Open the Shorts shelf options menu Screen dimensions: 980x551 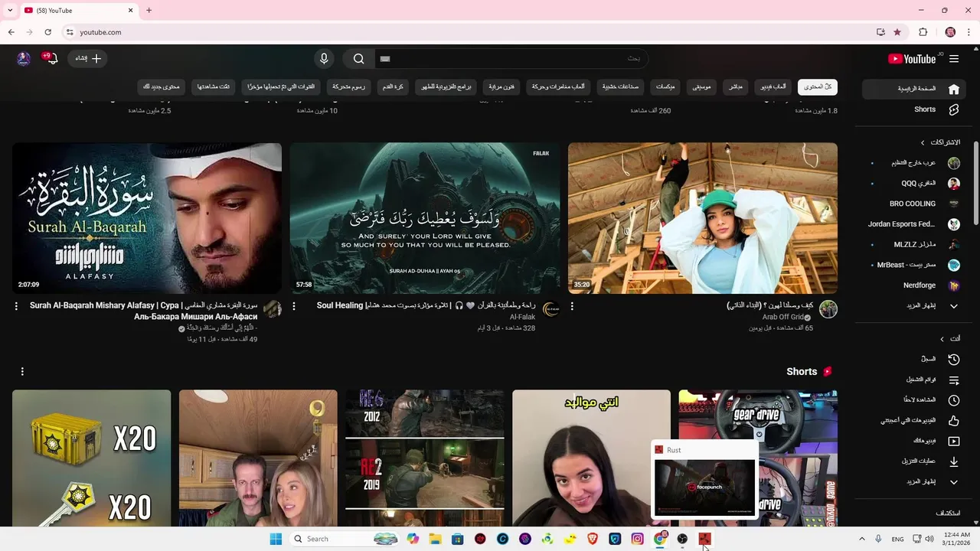pos(22,371)
